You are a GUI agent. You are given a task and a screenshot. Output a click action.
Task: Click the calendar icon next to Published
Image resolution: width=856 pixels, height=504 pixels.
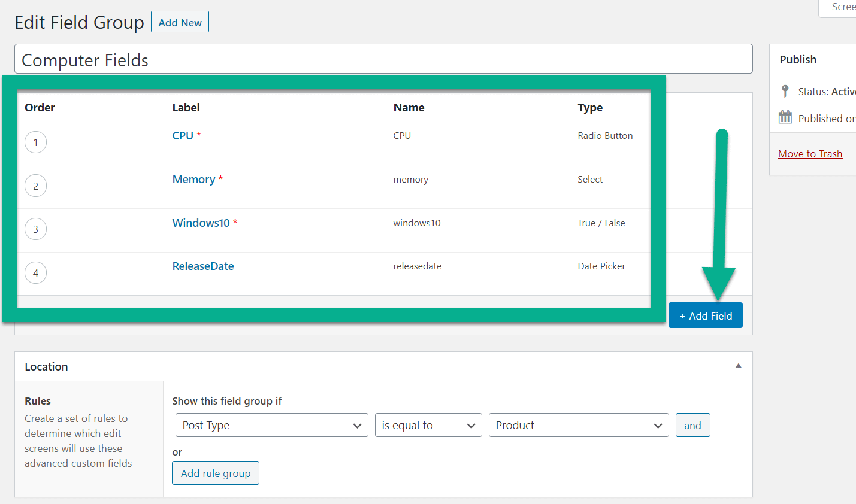[x=785, y=117]
